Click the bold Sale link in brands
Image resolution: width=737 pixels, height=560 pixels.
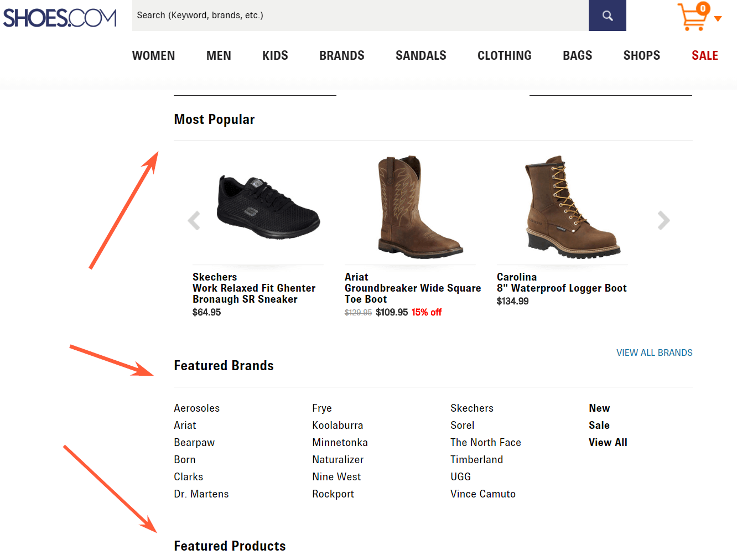[x=599, y=425]
